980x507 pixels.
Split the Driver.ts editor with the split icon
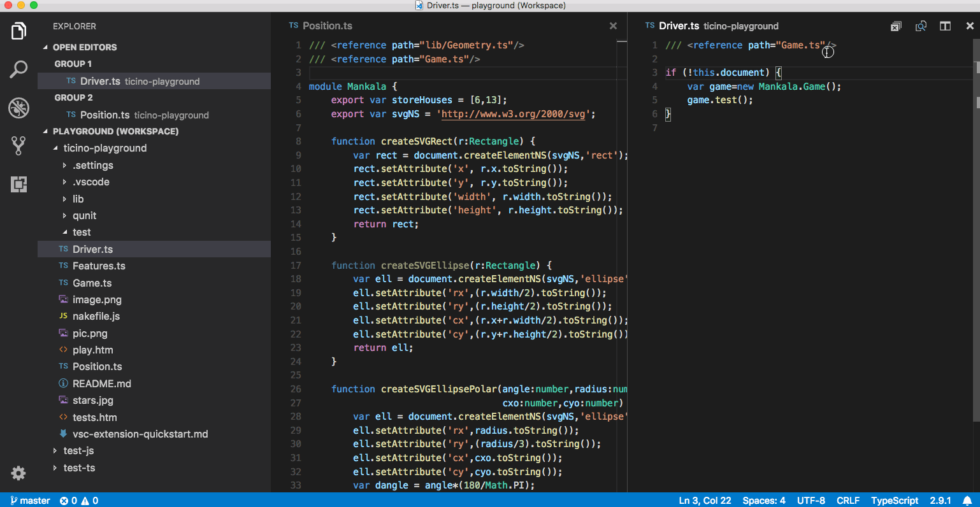pyautogui.click(x=945, y=25)
